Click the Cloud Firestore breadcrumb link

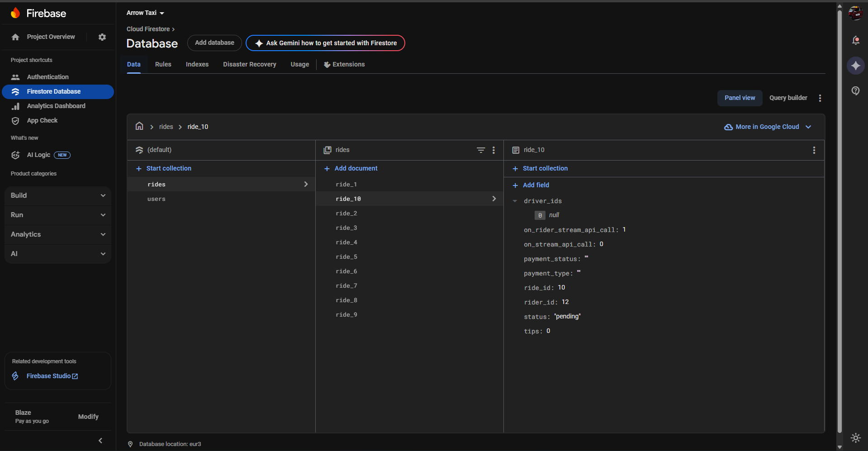click(148, 29)
